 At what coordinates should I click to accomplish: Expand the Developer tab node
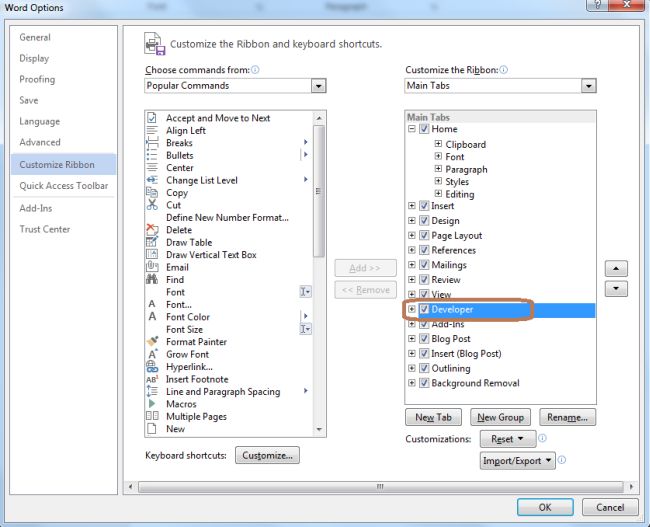coord(412,309)
